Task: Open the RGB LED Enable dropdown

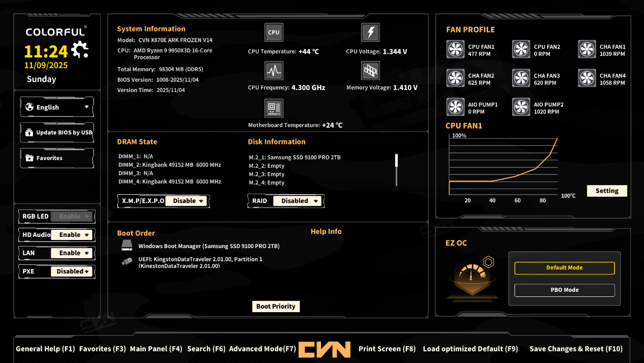Action: [72, 217]
